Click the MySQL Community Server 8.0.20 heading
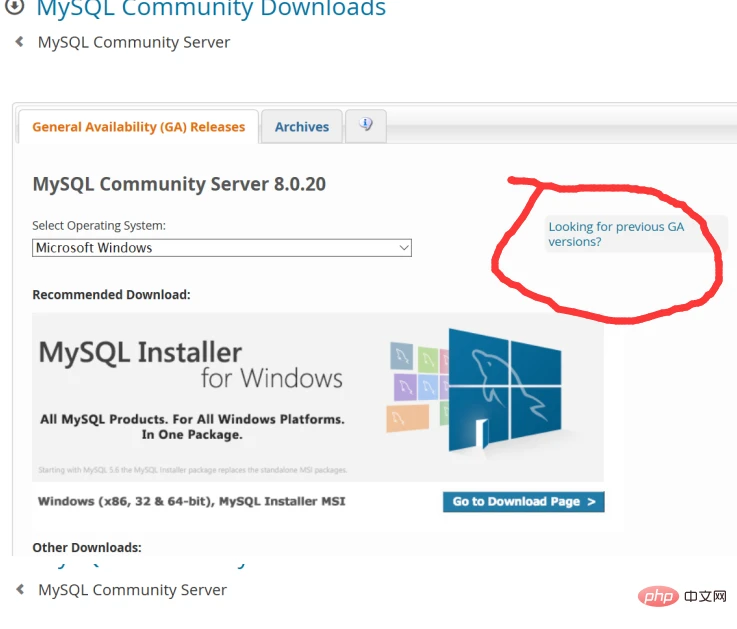 179,184
